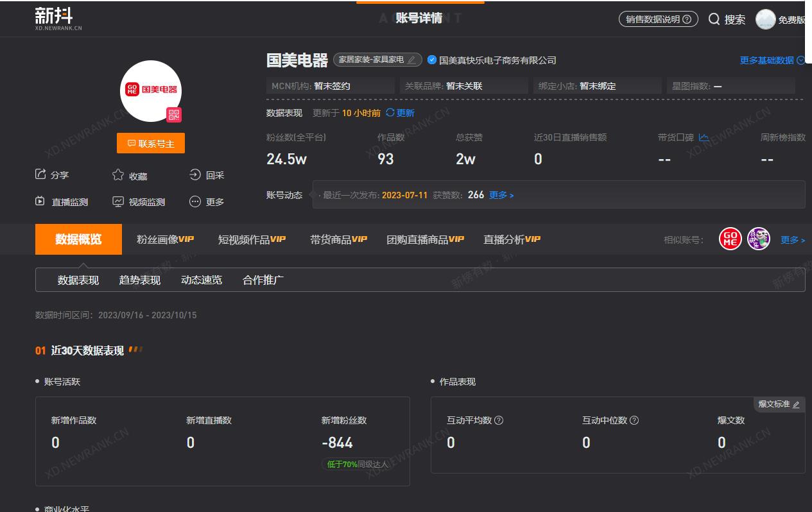The image size is (812, 512).
Task: Click the 周新榜指数 label
Action: (783, 137)
